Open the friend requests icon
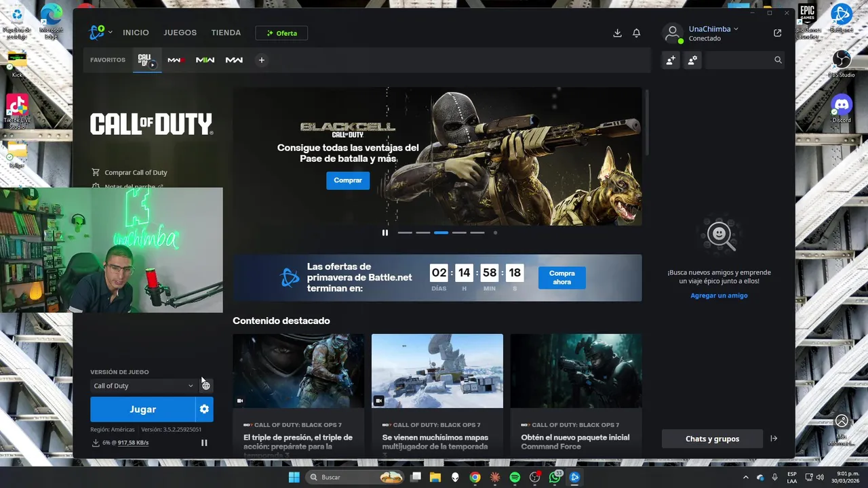Screen dimensions: 868x488 [692, 60]
